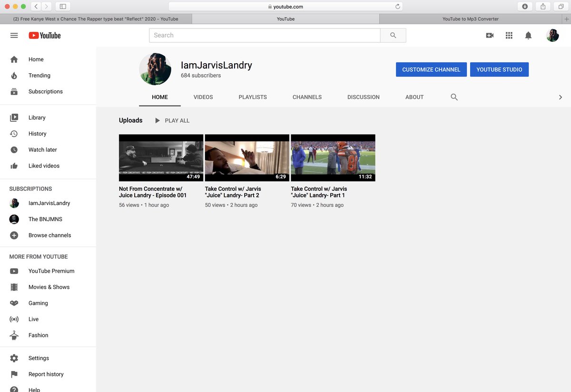Open Take Control Part 1 title

(x=319, y=192)
